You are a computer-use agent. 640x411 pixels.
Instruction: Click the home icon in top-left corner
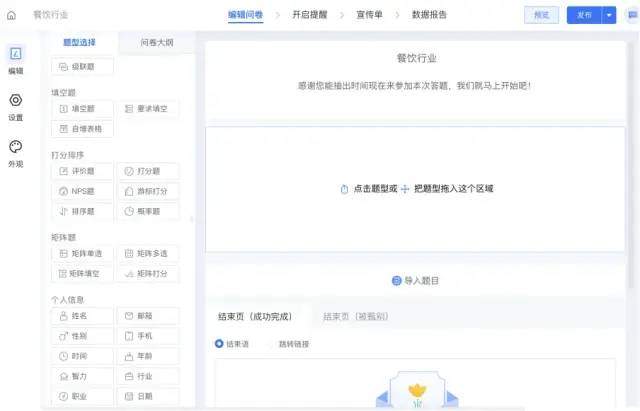(11, 15)
